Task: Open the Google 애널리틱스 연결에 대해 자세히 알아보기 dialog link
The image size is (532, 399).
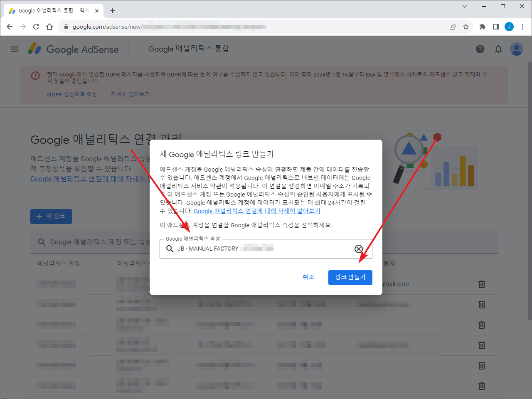Action: tap(257, 211)
